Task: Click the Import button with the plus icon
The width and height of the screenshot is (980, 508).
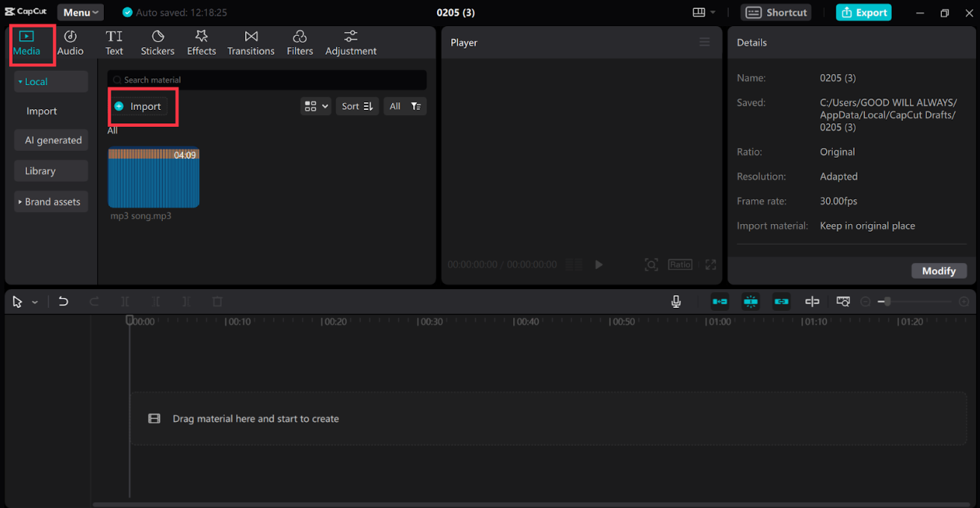Action: pyautogui.click(x=137, y=106)
